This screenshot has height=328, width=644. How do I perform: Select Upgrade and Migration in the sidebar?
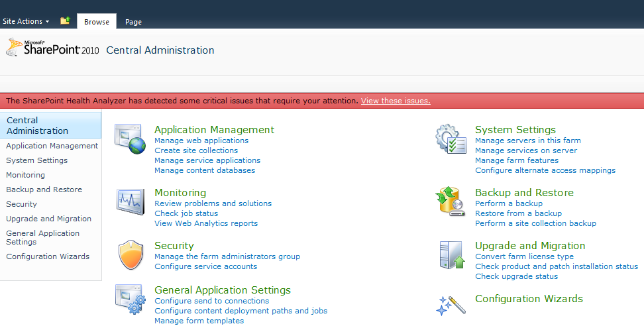pos(49,219)
